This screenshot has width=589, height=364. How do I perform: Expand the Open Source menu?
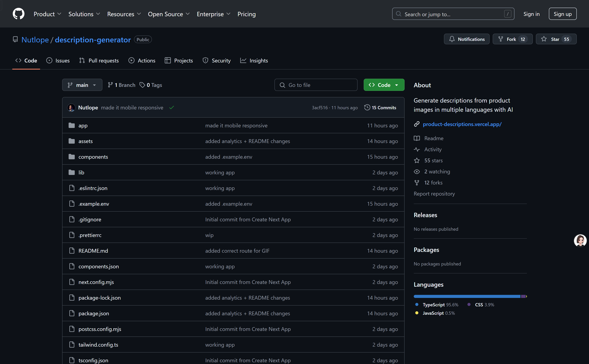pyautogui.click(x=169, y=14)
